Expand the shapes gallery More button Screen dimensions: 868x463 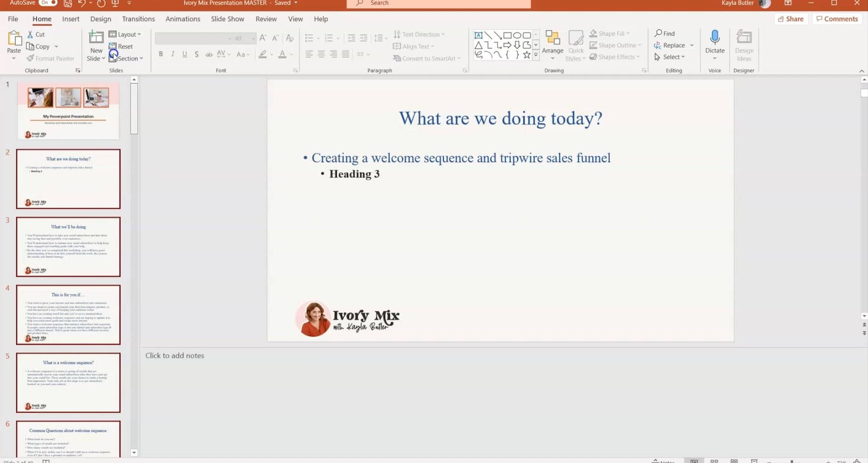point(536,55)
